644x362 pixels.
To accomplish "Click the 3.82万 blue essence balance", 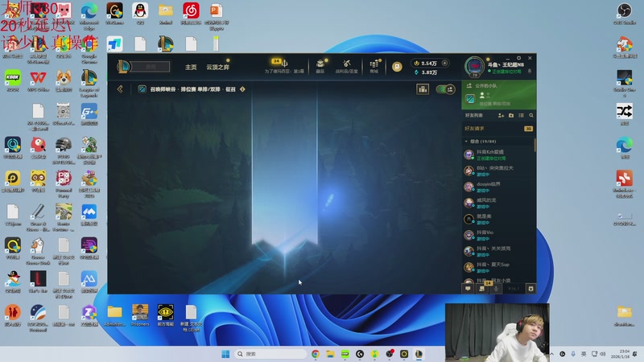I will [x=426, y=72].
